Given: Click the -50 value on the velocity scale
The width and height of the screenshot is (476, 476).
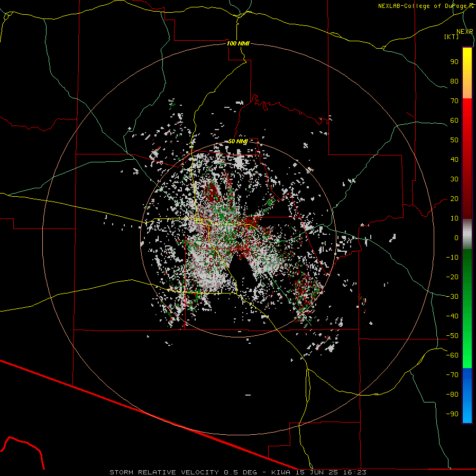Looking at the screenshot, I should click(452, 336).
